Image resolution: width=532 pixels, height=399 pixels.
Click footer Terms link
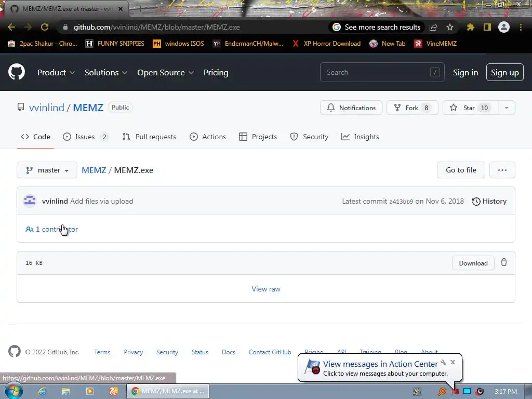click(x=102, y=352)
